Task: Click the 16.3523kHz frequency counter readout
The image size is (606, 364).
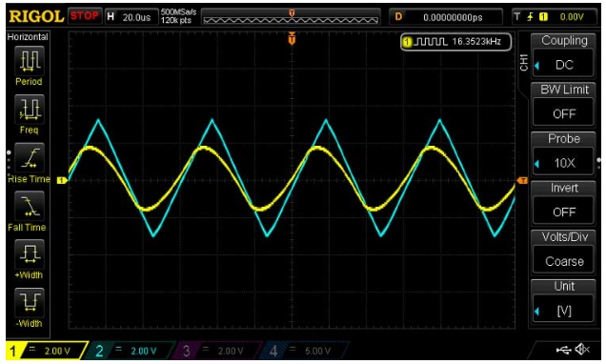Action: (456, 42)
